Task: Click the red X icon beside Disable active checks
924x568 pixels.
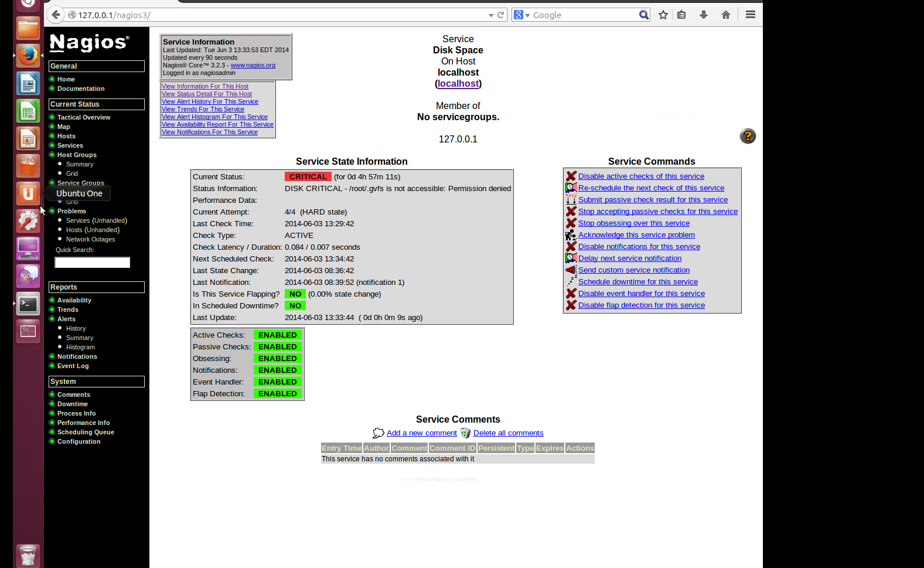Action: tap(571, 176)
